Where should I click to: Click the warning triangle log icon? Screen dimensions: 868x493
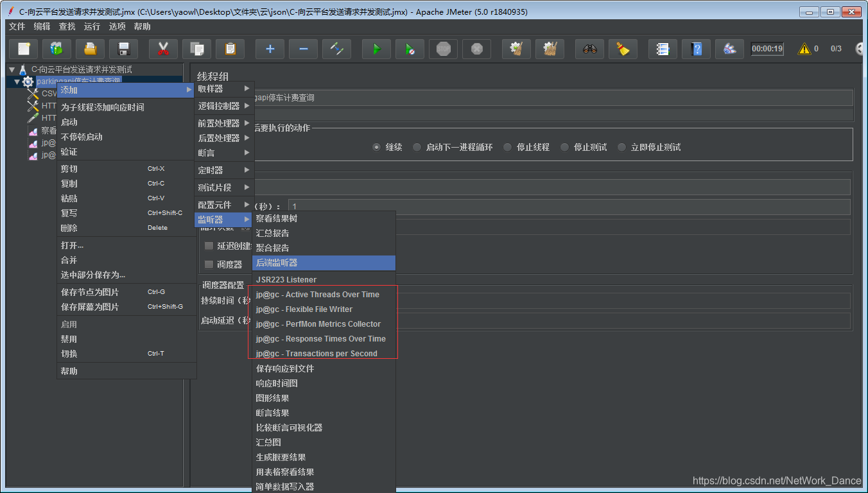click(804, 49)
